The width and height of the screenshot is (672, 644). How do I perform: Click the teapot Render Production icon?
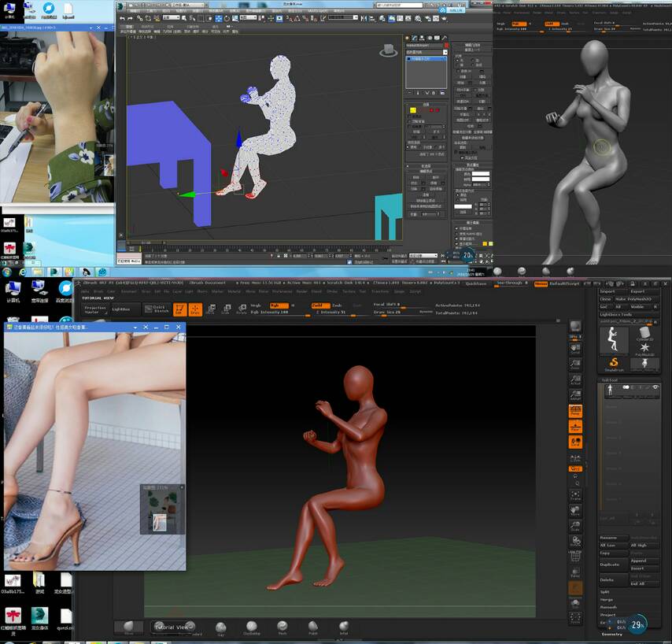pos(445,18)
